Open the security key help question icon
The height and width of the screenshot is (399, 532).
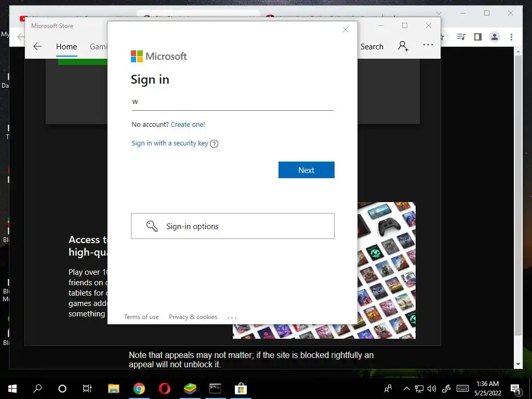click(214, 144)
